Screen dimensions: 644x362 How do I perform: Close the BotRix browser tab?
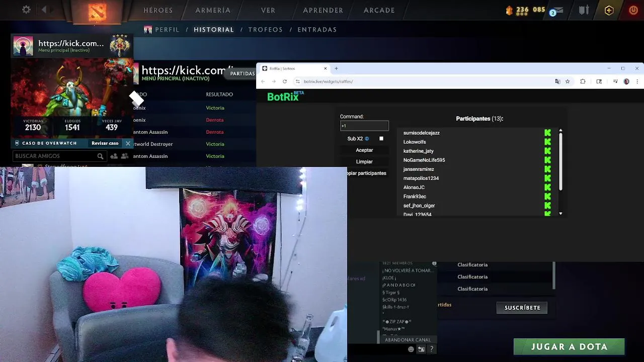click(325, 68)
